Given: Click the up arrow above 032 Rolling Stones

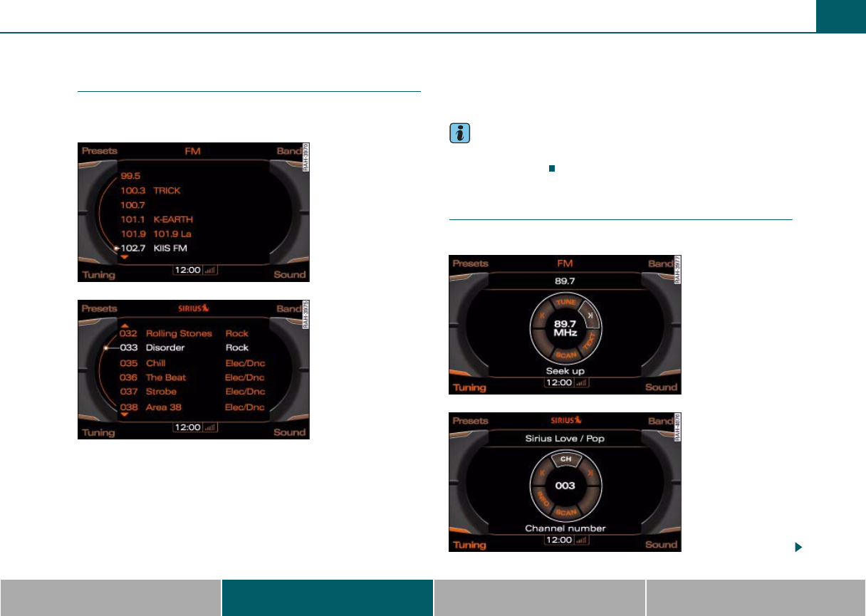Looking at the screenshot, I should [124, 324].
